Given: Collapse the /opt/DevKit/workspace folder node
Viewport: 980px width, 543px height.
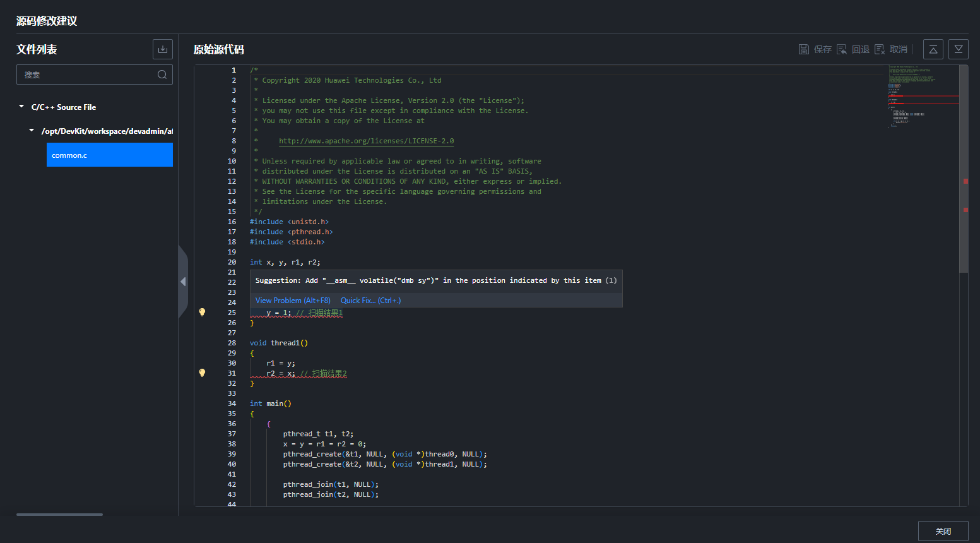Looking at the screenshot, I should pyautogui.click(x=32, y=131).
